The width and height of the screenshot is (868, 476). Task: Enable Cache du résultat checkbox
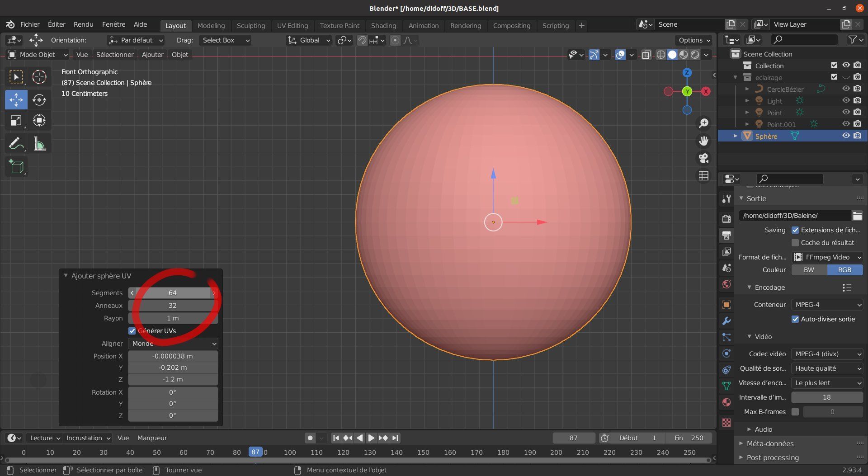[x=795, y=243]
